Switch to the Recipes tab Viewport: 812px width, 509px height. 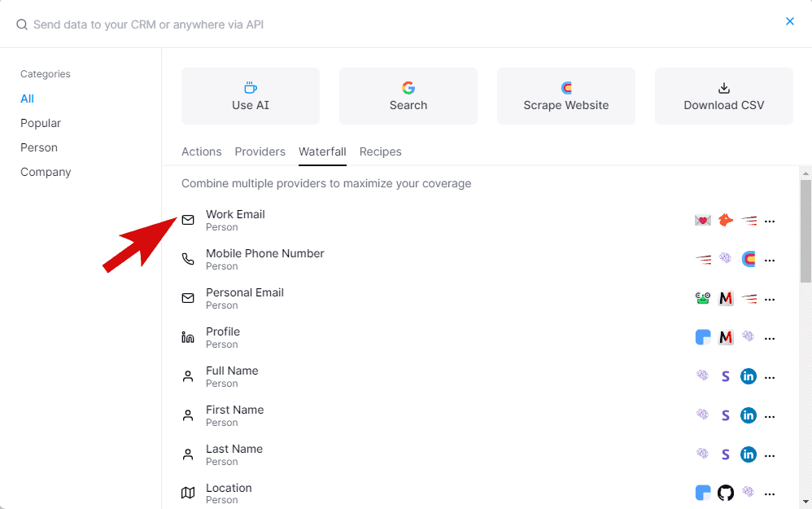(380, 151)
